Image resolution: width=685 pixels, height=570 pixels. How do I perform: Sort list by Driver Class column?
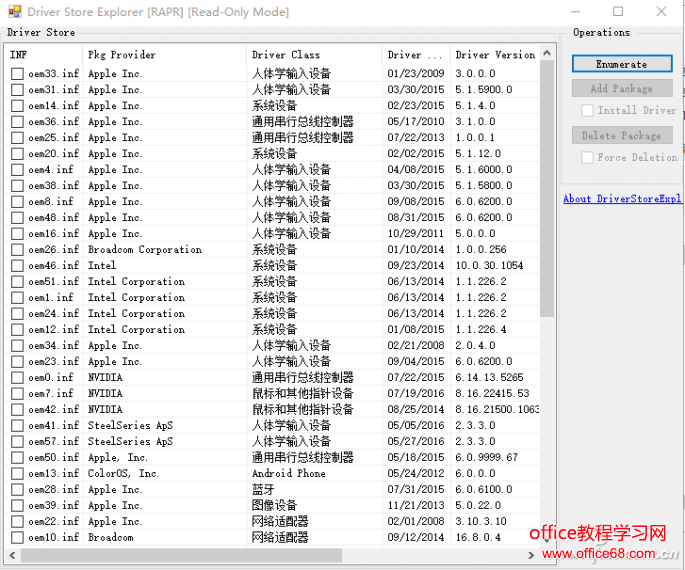pyautogui.click(x=310, y=55)
